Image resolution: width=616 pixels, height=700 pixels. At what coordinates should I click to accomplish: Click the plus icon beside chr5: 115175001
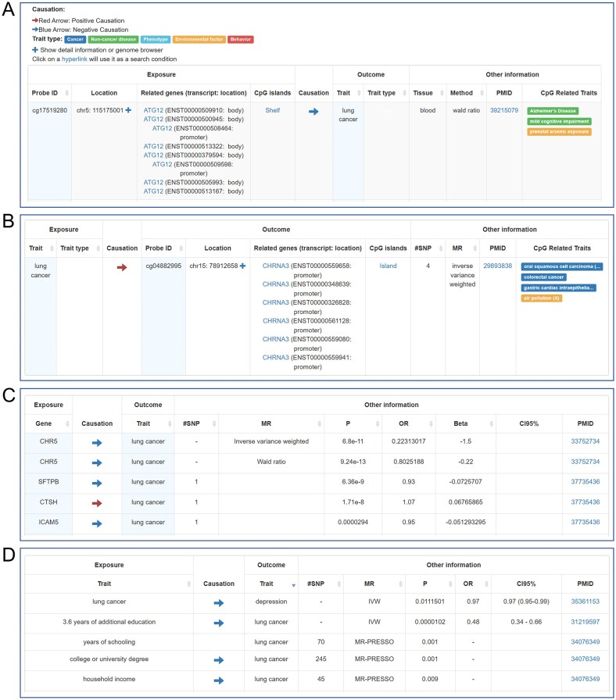128,110
